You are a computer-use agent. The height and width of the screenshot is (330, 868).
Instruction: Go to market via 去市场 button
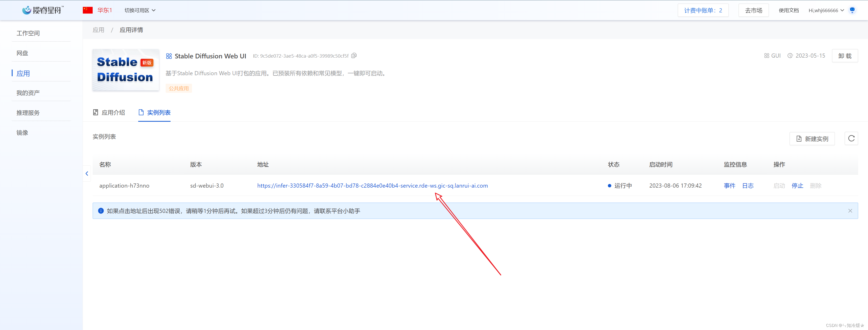coord(753,10)
